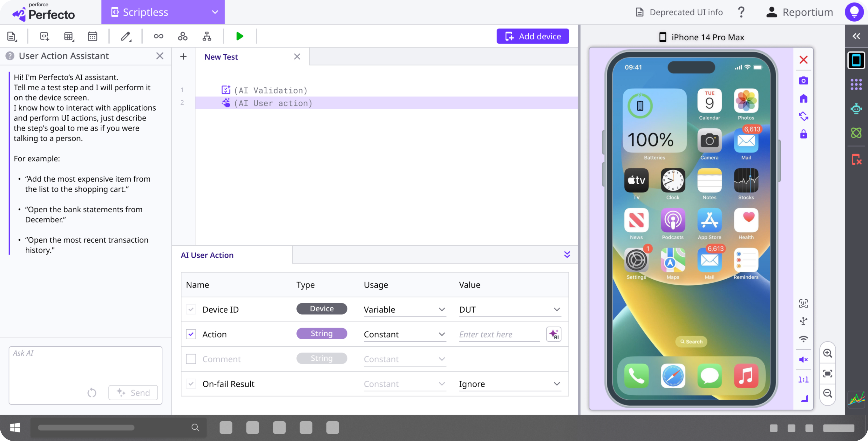The width and height of the screenshot is (868, 441).
Task: Open the Scriptless mode dropdown
Action: [x=163, y=12]
